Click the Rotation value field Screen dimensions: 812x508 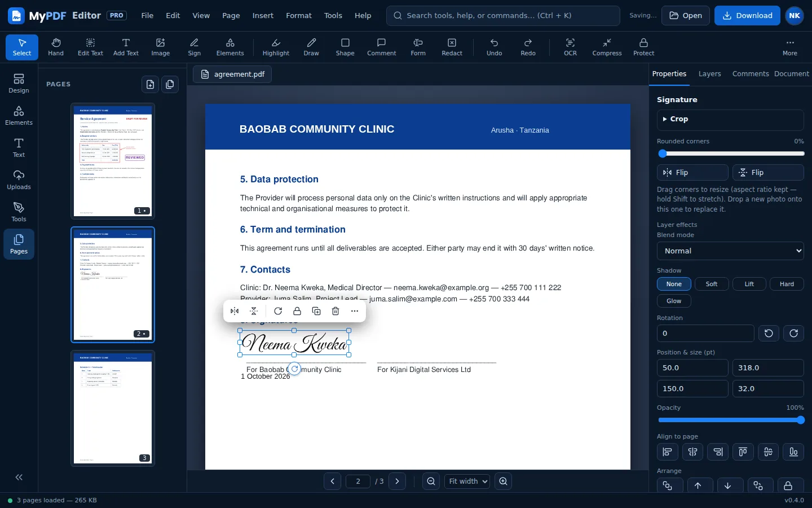tap(705, 333)
